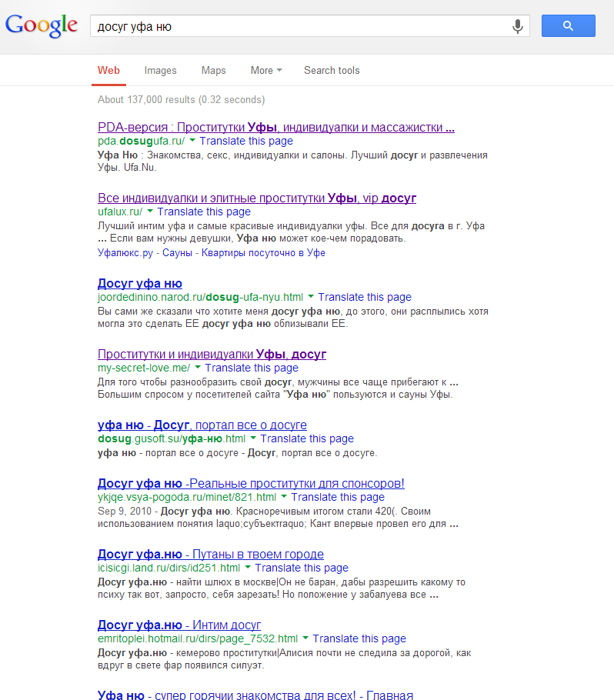Click the blue magnifier search button
Viewport: 614px width, 700px height.
point(568,26)
